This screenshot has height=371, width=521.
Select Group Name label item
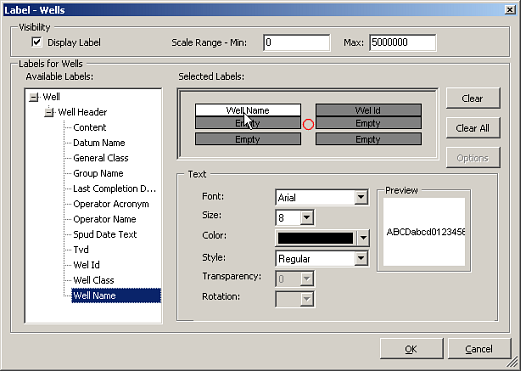[98, 174]
